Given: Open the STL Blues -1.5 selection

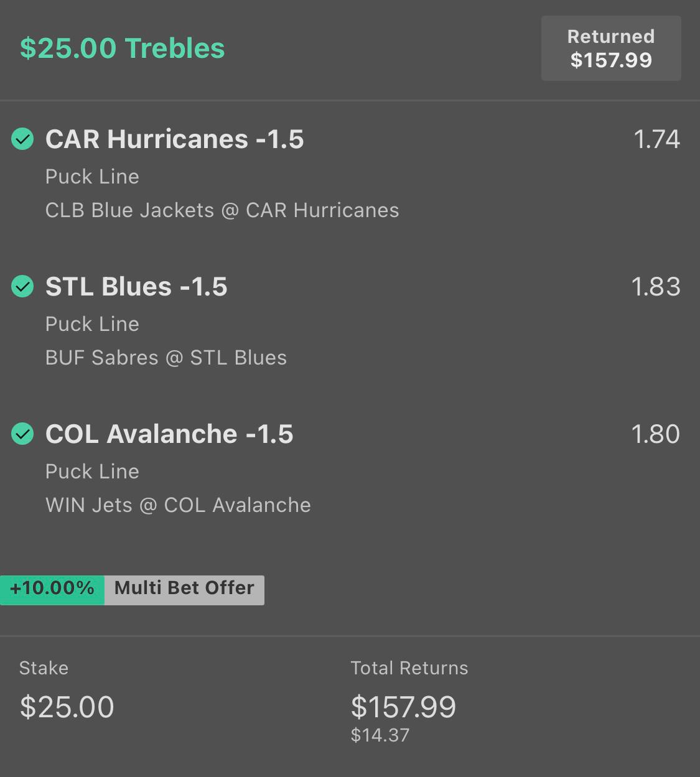Looking at the screenshot, I should coord(136,287).
